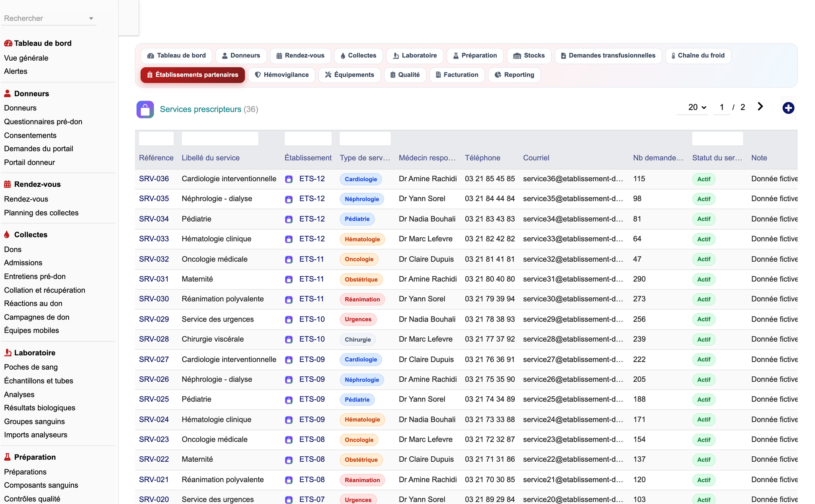Open Groupes sanguins in the sidebar
Image resolution: width=815 pixels, height=504 pixels.
[x=34, y=422]
